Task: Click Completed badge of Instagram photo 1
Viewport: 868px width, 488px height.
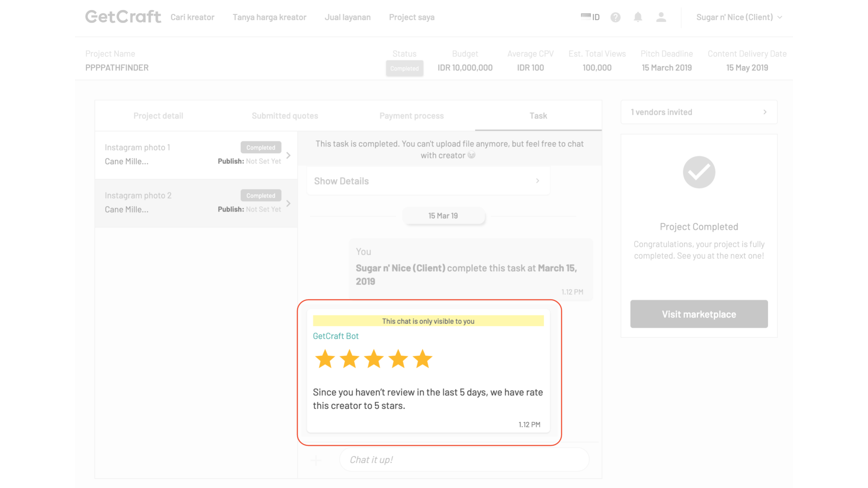Action: pyautogui.click(x=261, y=148)
